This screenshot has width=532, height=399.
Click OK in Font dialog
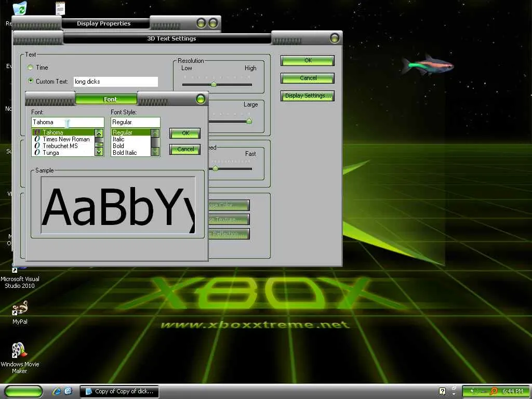[x=185, y=133]
